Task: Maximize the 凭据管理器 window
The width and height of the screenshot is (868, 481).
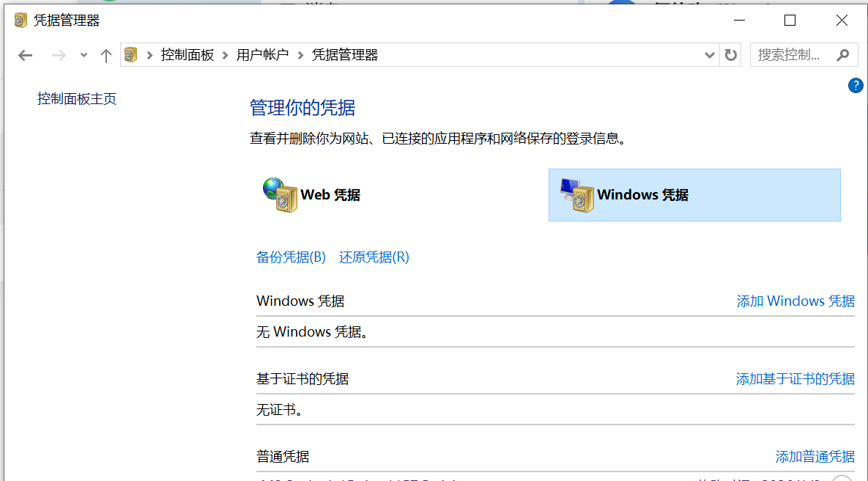Action: [790, 21]
